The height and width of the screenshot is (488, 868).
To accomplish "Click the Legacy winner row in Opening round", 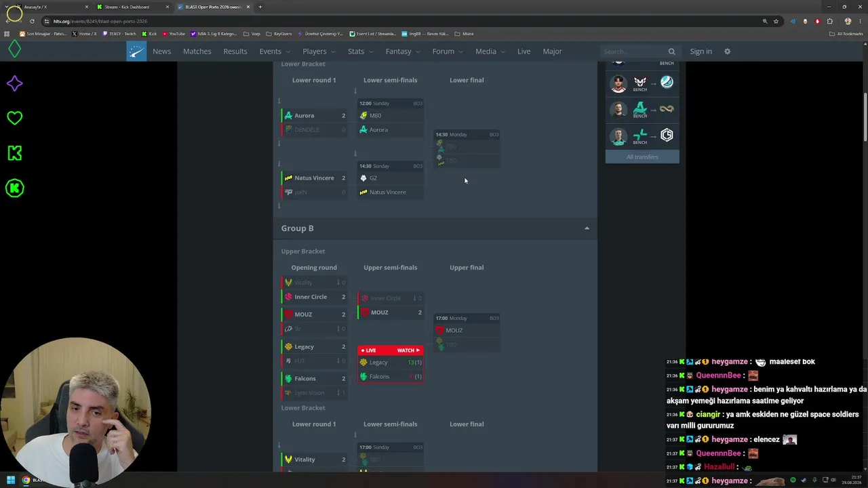I will pyautogui.click(x=315, y=347).
